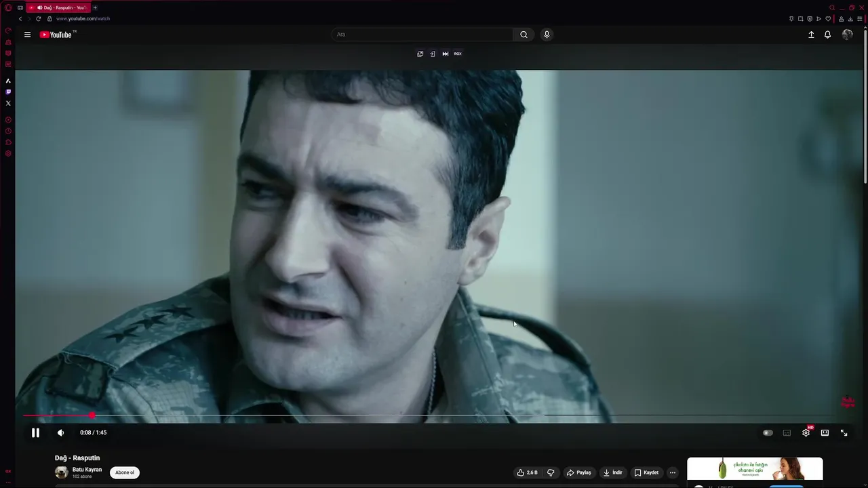Open Aria AI in the sidebar
868x488 pixels.
coord(8,81)
